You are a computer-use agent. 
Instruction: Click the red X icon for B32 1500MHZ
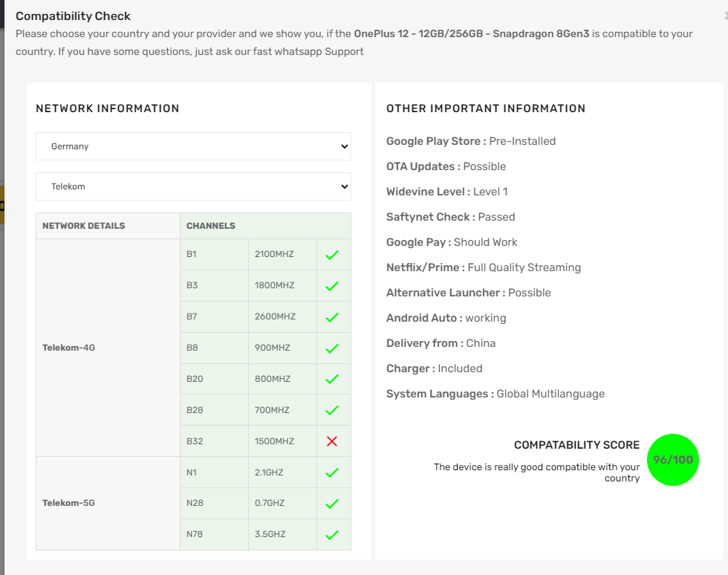[x=332, y=441]
